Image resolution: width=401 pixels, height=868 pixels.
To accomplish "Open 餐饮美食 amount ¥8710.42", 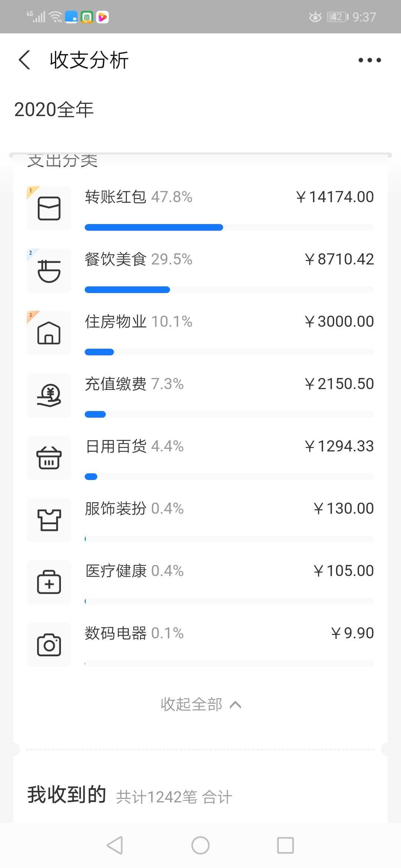I will [339, 259].
